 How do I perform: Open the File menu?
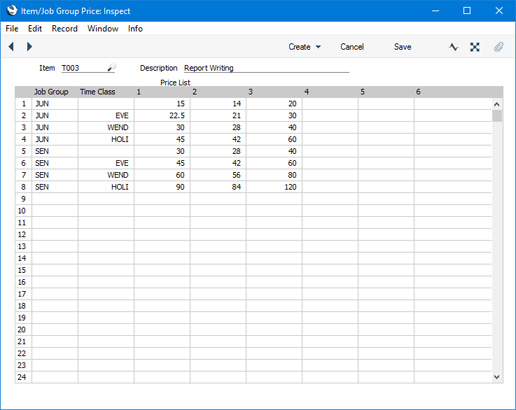(x=12, y=29)
